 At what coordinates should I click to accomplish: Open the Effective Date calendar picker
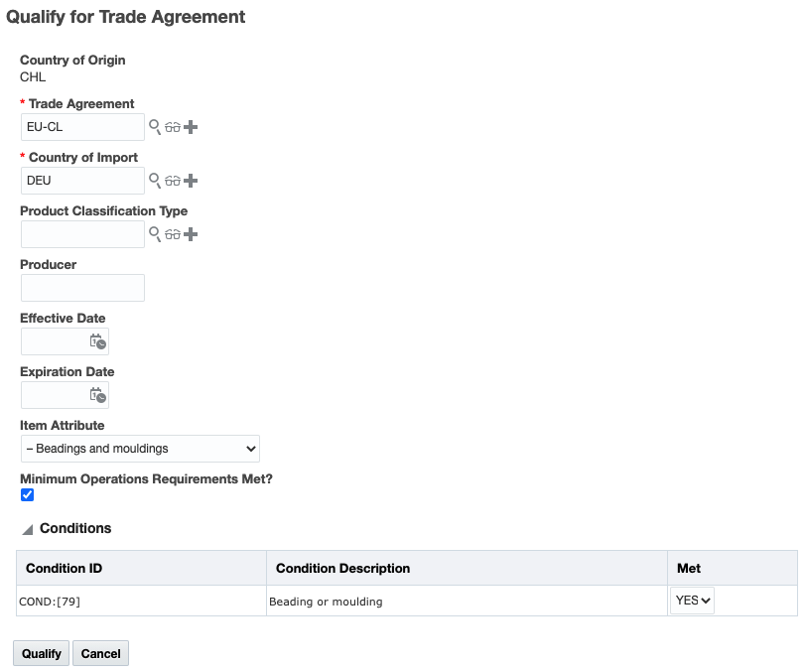(x=97, y=341)
